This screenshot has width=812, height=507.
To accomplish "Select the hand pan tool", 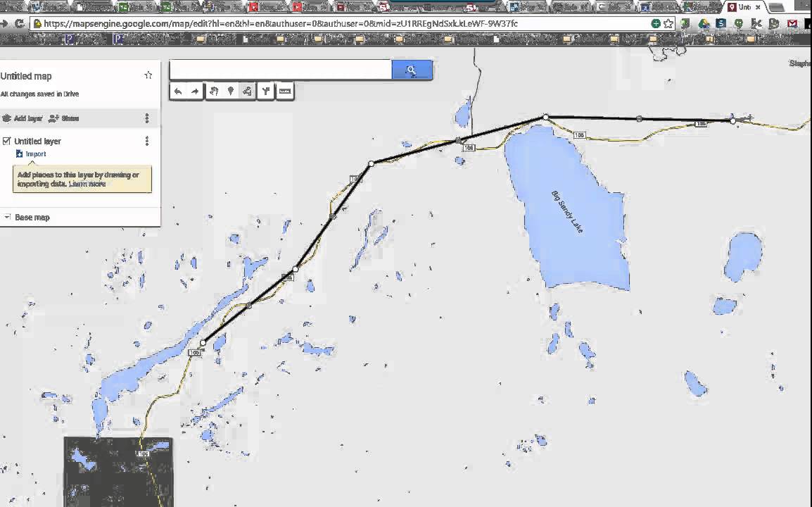I will [214, 92].
